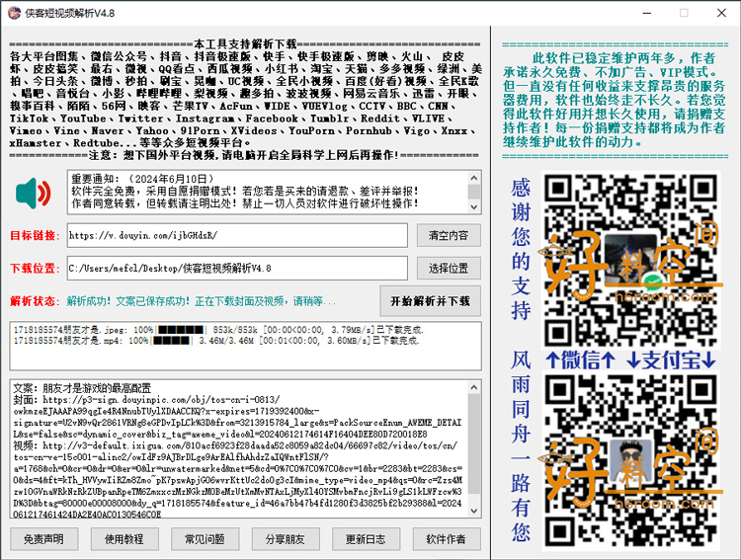Click the 文案 result box scroll-down arrow
This screenshot has height=560, width=741.
tap(474, 511)
